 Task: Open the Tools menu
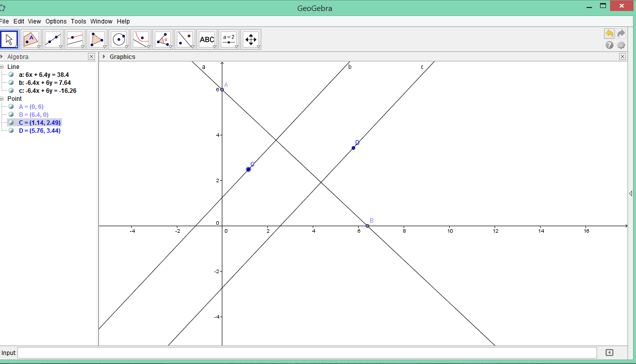[x=78, y=21]
